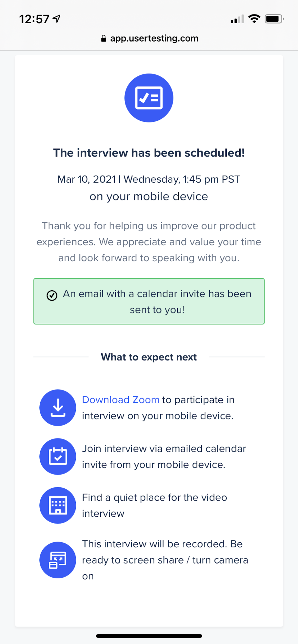Tap the Mar 10, 2021 date line
The width and height of the screenshot is (298, 644).
tap(149, 179)
